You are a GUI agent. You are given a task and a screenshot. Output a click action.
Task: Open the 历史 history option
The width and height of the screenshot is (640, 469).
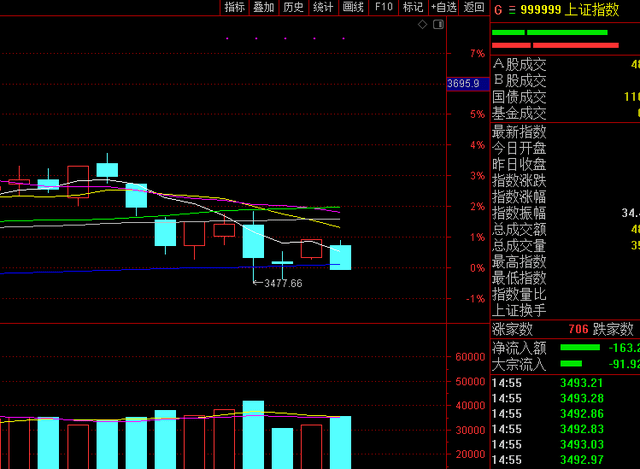[293, 7]
